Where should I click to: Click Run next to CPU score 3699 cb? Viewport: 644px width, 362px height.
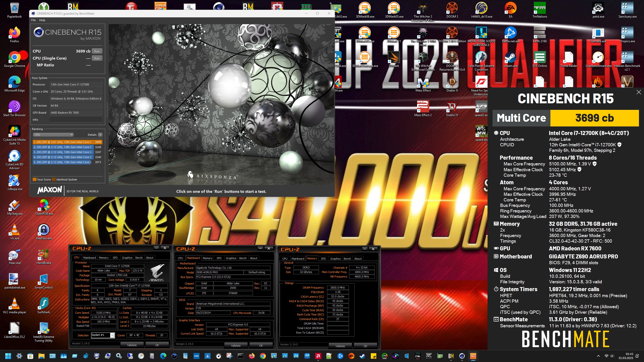click(x=97, y=51)
